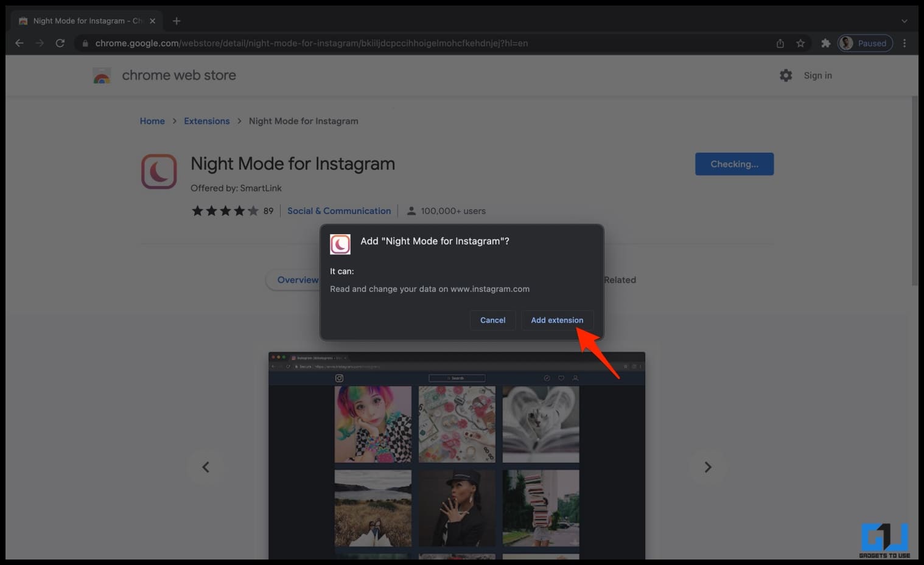Click the Chrome Web Store logo

tap(102, 76)
